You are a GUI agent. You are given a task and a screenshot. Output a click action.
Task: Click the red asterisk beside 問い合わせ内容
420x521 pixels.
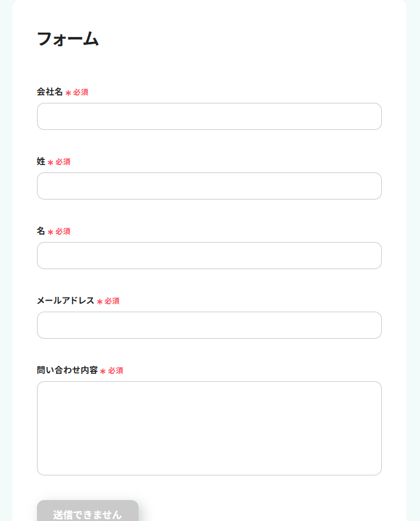click(x=103, y=371)
